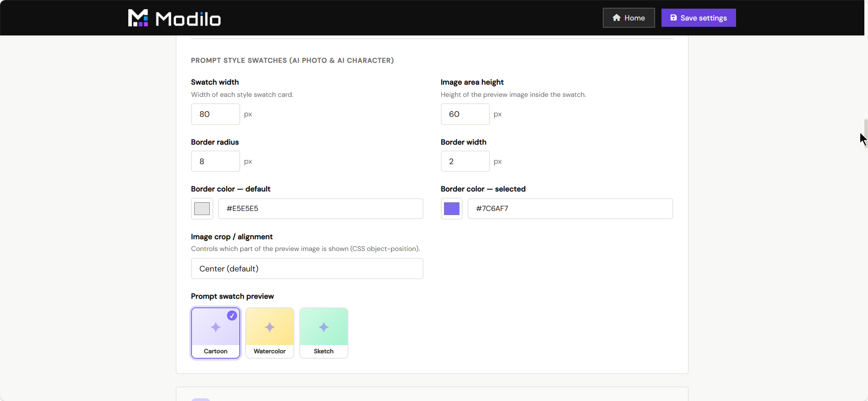This screenshot has width=868, height=401.
Task: Click the Image area height input
Action: click(x=465, y=114)
